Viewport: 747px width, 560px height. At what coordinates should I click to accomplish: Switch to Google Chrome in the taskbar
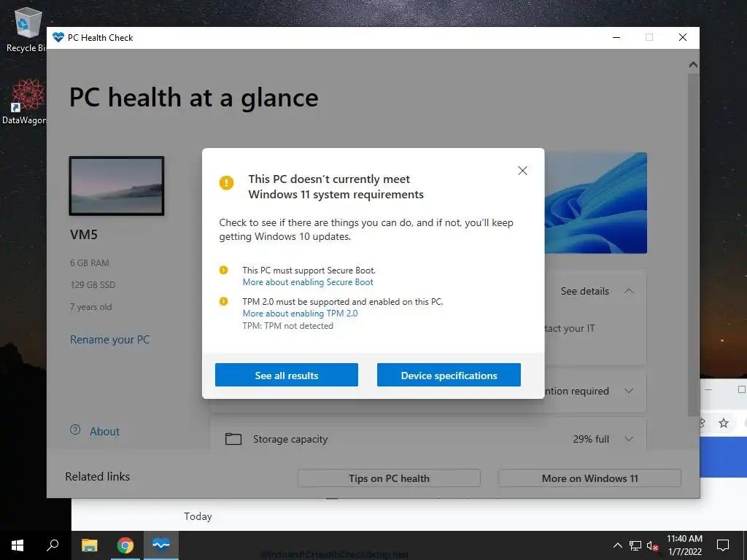click(125, 545)
